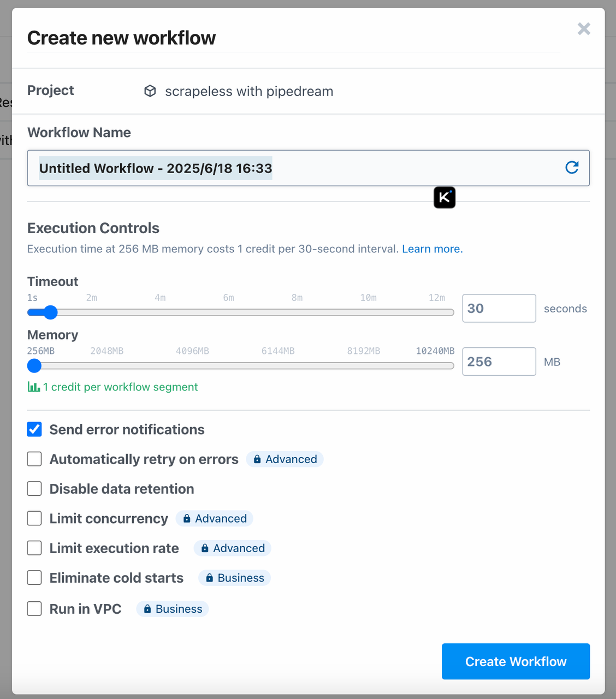Enable Automatically retry on errors checkbox
The height and width of the screenshot is (699, 616).
[34, 459]
